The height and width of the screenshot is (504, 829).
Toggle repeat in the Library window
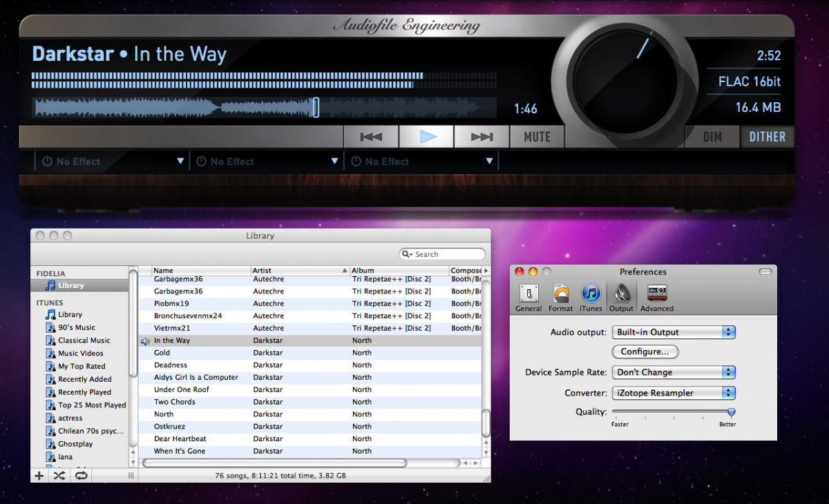pos(82,475)
